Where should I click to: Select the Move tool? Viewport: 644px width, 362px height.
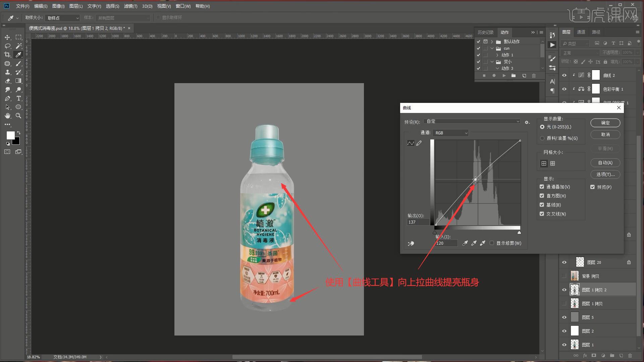point(7,37)
